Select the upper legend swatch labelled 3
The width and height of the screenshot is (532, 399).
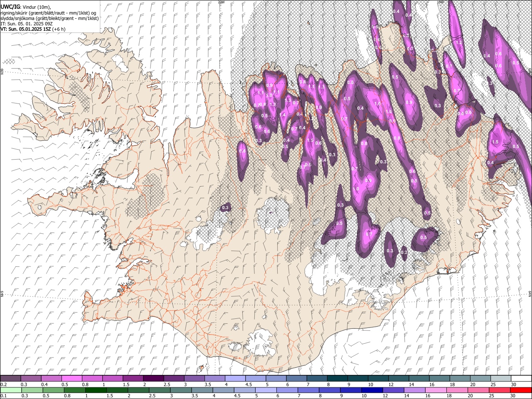pos(194,378)
